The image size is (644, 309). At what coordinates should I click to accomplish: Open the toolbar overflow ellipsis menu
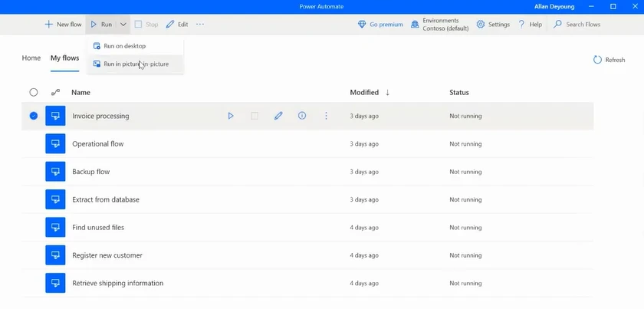tap(200, 25)
